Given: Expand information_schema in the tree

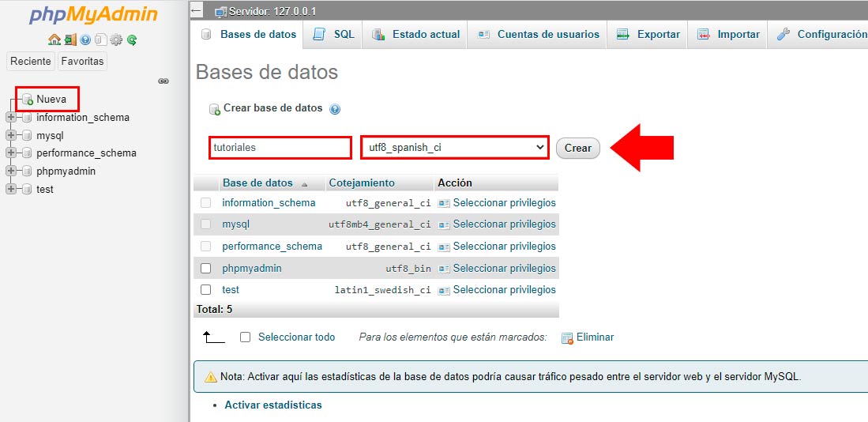Looking at the screenshot, I should 10,118.
